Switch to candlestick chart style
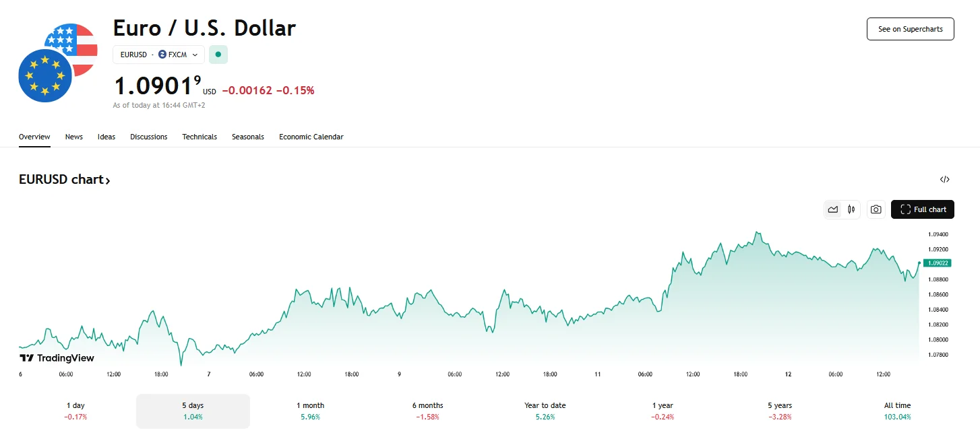This screenshot has width=980, height=443. 851,209
